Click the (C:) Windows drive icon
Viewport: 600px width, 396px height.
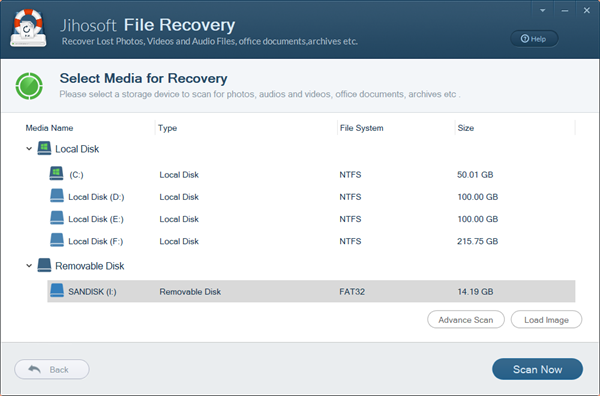[56, 173]
